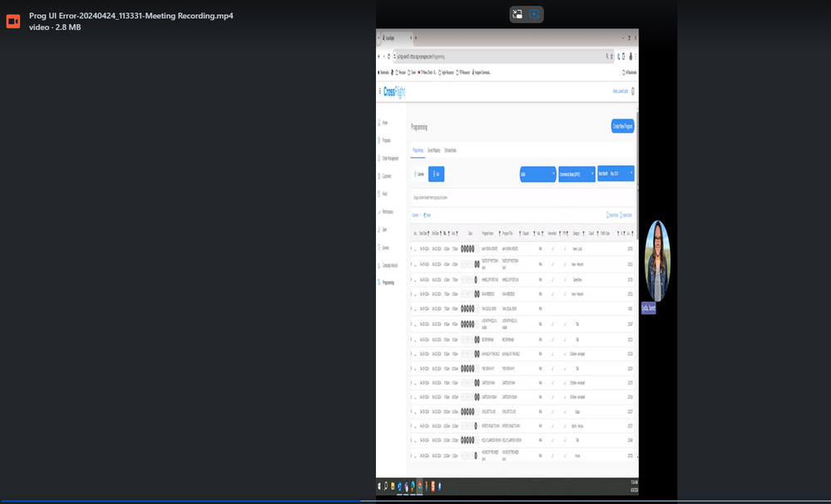Open Performance in the sidebar
The width and height of the screenshot is (831, 504).
385,211
